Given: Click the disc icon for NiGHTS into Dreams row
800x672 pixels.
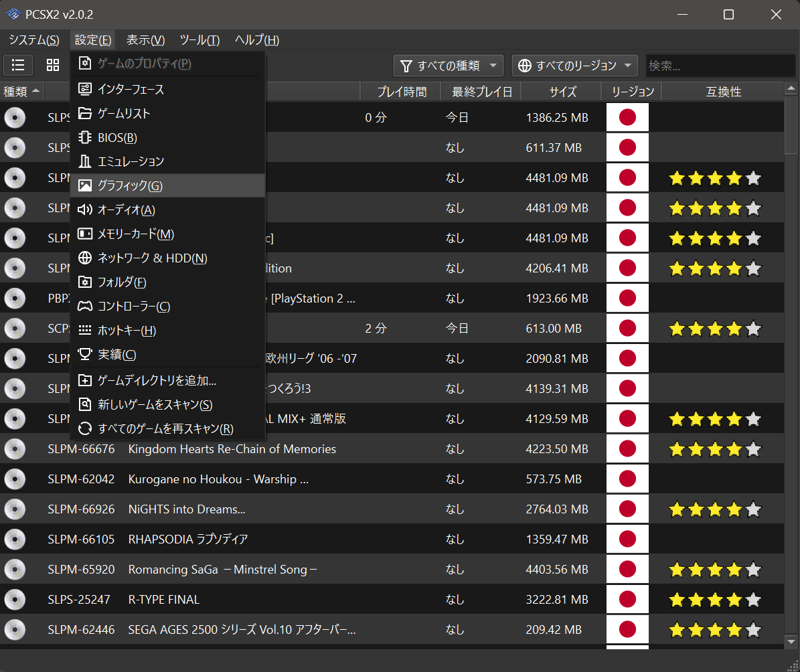Looking at the screenshot, I should pyautogui.click(x=15, y=509).
